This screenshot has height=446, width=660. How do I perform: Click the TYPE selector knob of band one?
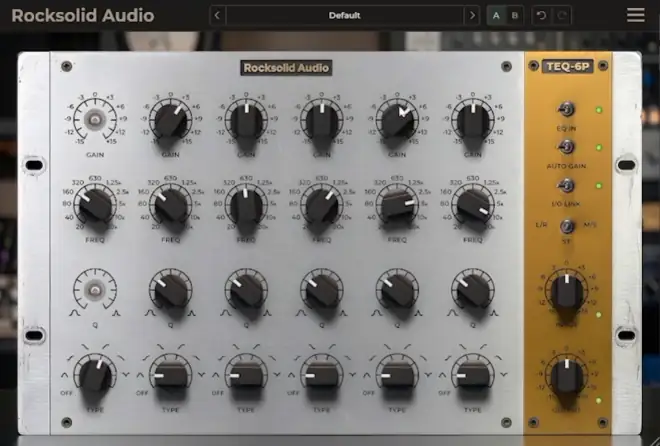[95, 375]
